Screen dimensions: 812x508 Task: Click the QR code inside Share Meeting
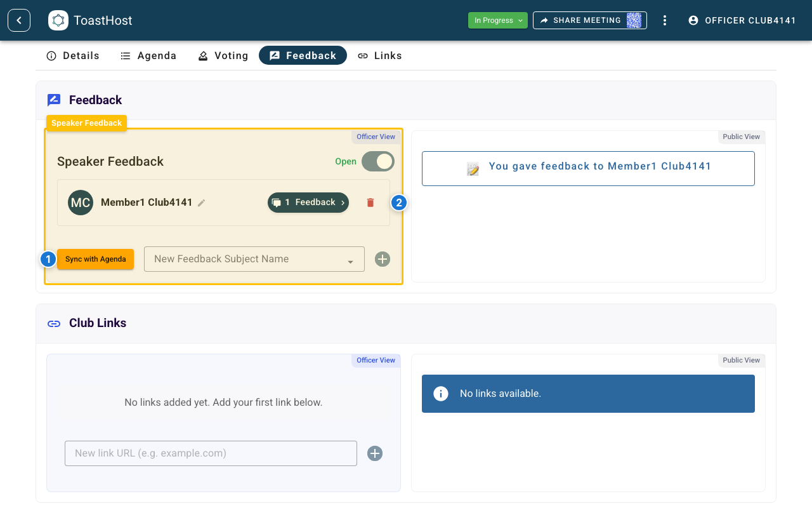click(x=634, y=20)
